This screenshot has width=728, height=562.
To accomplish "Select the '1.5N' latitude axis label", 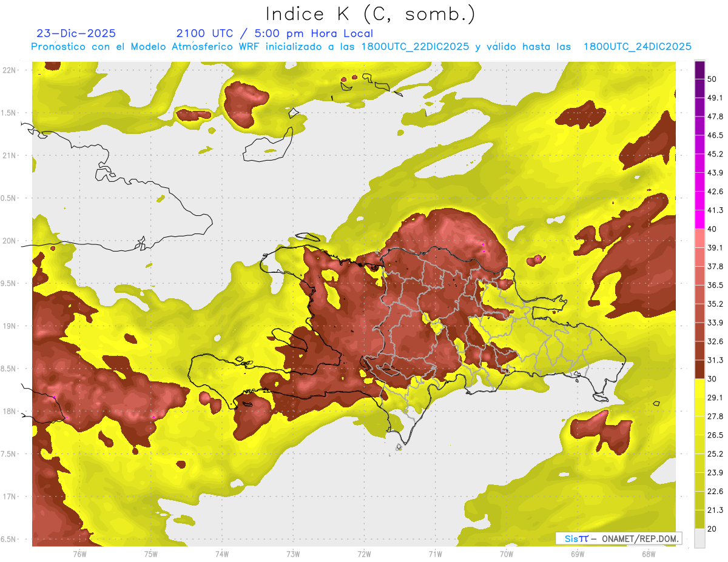I will coord(9,113).
